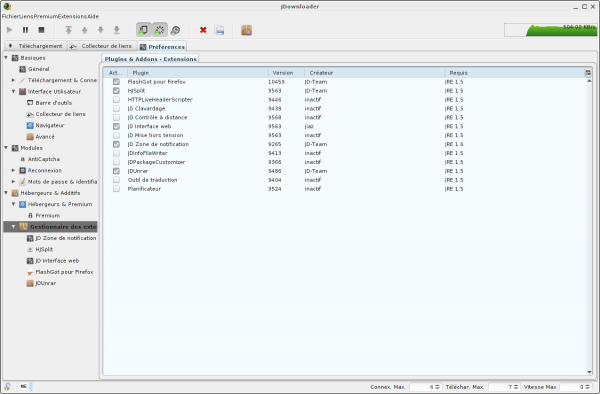Open the Liens menu
The image size is (600, 394).
26,16
